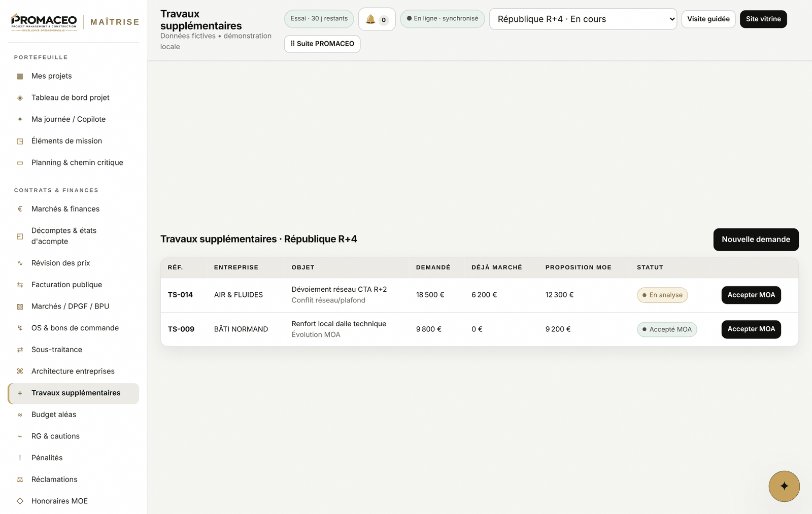Viewport: 812px width, 514px height.
Task: Open Budget aléas menu entry
Action: 73,415
